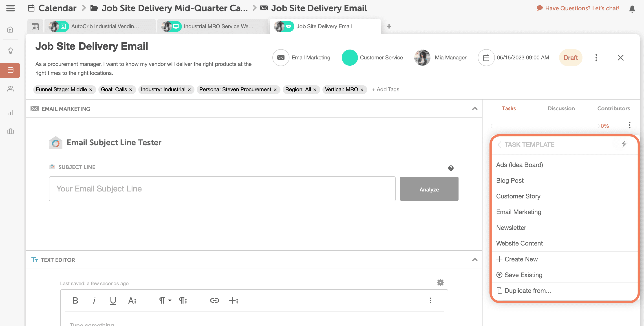Select Newsletter task template
The height and width of the screenshot is (326, 644).
tap(511, 227)
